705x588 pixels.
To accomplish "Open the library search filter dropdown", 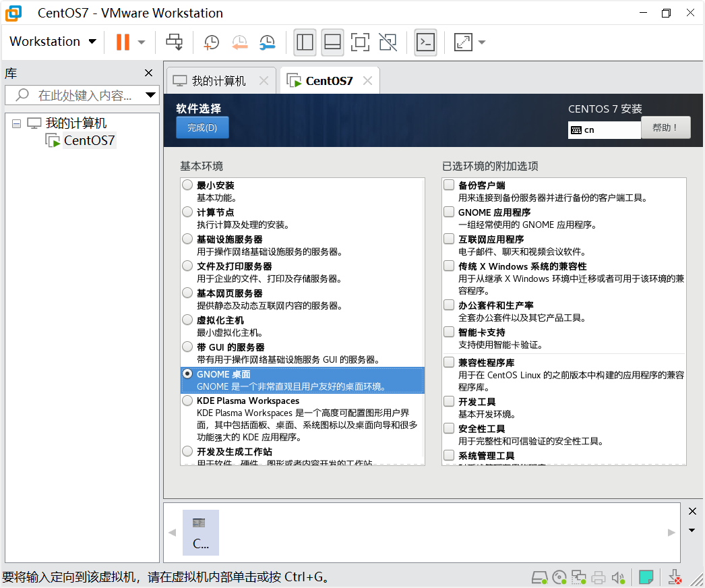I will pyautogui.click(x=150, y=95).
